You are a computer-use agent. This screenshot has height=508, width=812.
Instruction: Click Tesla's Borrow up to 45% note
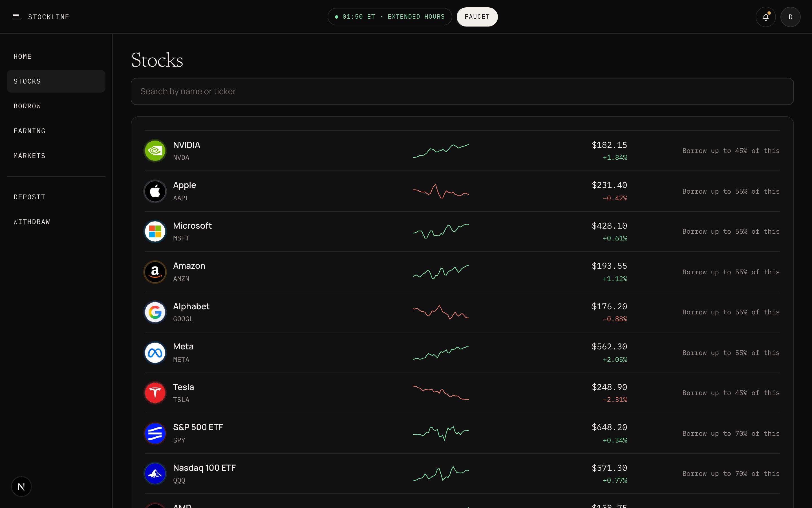[x=731, y=393]
